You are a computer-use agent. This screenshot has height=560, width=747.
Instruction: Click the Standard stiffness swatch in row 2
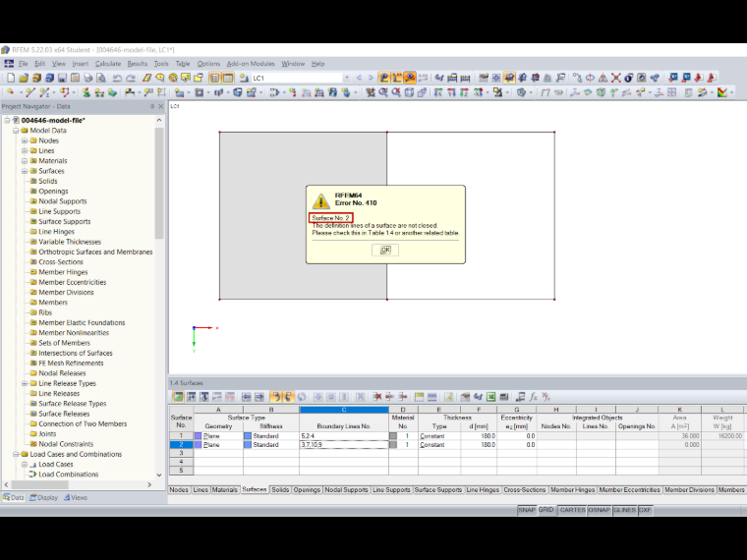coord(248,445)
